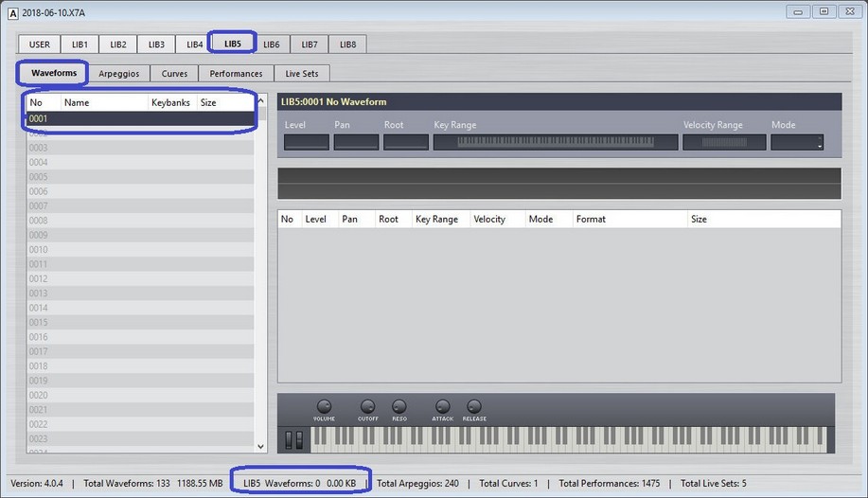The image size is (868, 498).
Task: Click scroll down arrow of waveform list
Action: pyautogui.click(x=261, y=446)
